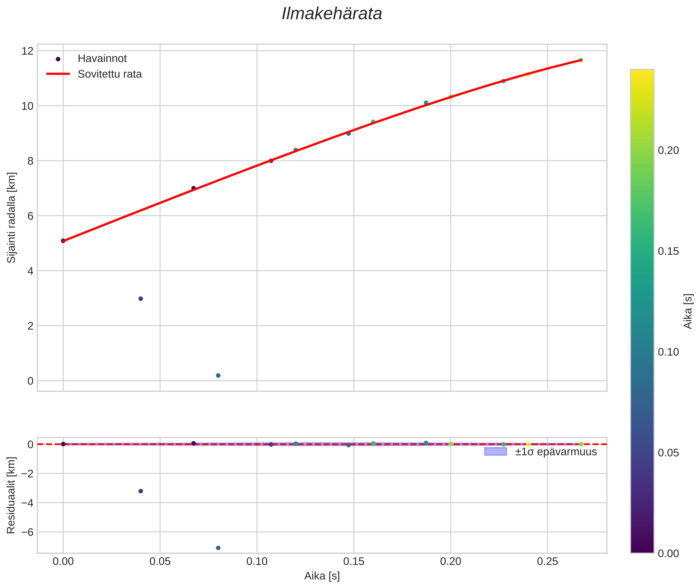Image resolution: width=700 pixels, height=588 pixels.
Task: Click the last observation point on curve
Action: [x=581, y=60]
